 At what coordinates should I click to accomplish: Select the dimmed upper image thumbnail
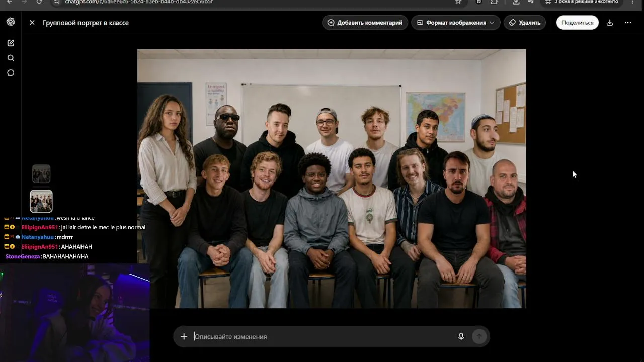coord(41,174)
